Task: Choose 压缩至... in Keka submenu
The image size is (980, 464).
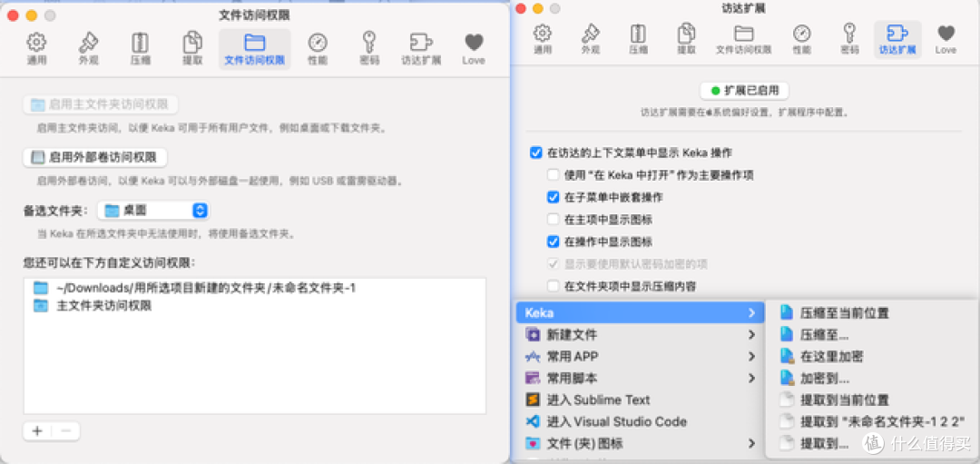Action: coord(872,335)
